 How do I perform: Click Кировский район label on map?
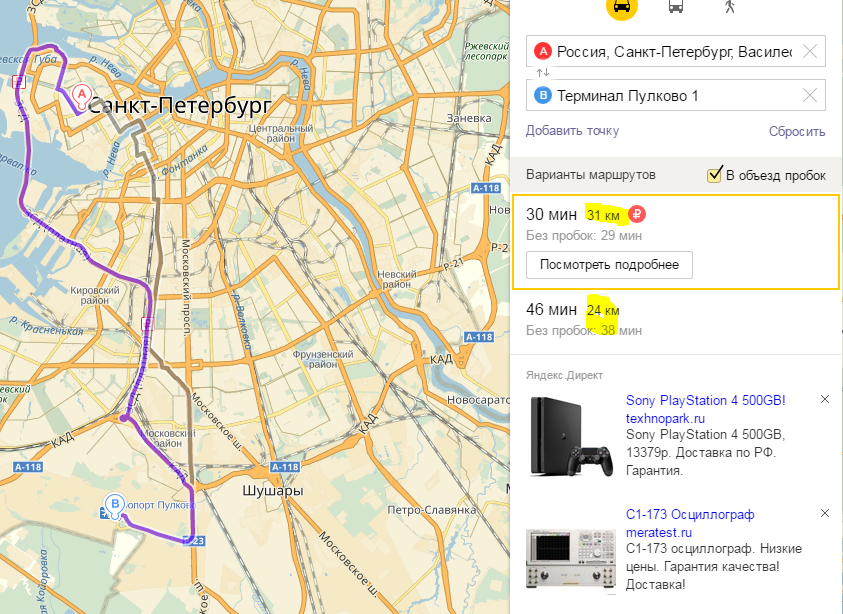pyautogui.click(x=95, y=295)
